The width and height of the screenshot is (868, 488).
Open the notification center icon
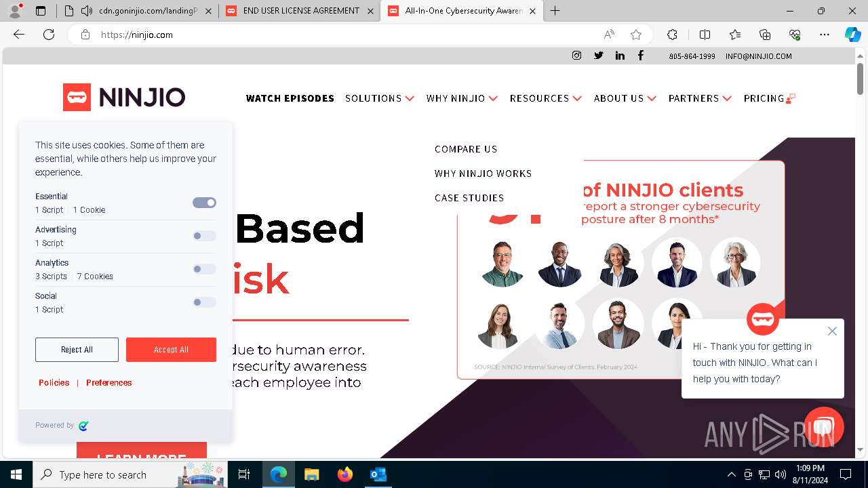846,474
